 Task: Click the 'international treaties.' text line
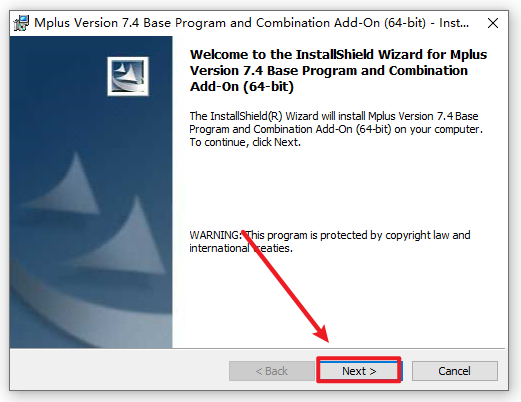click(241, 248)
